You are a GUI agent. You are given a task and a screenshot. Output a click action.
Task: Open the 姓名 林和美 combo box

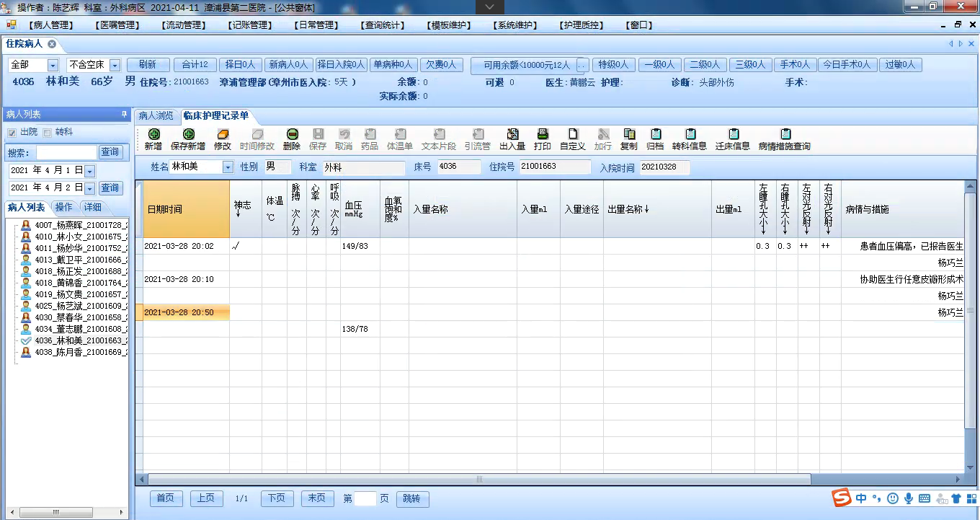click(x=228, y=167)
